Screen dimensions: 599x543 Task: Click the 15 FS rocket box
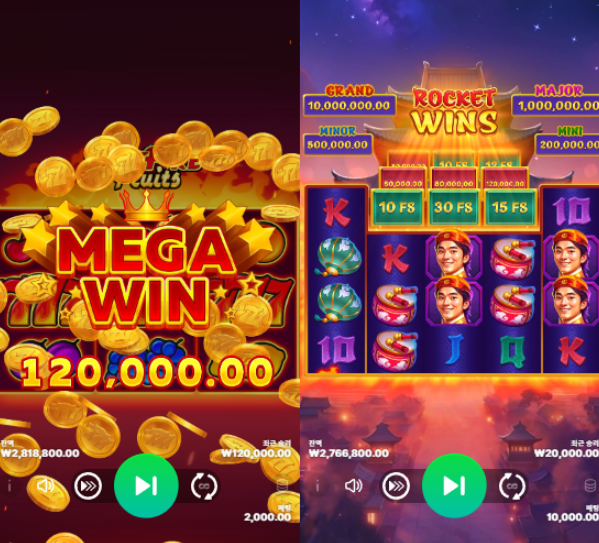point(510,207)
